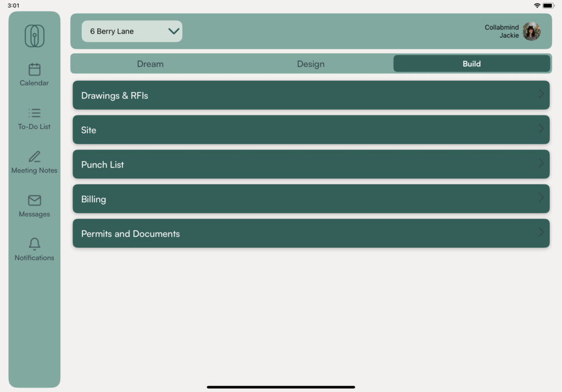Tap the Wi-Fi status icon

537,5
